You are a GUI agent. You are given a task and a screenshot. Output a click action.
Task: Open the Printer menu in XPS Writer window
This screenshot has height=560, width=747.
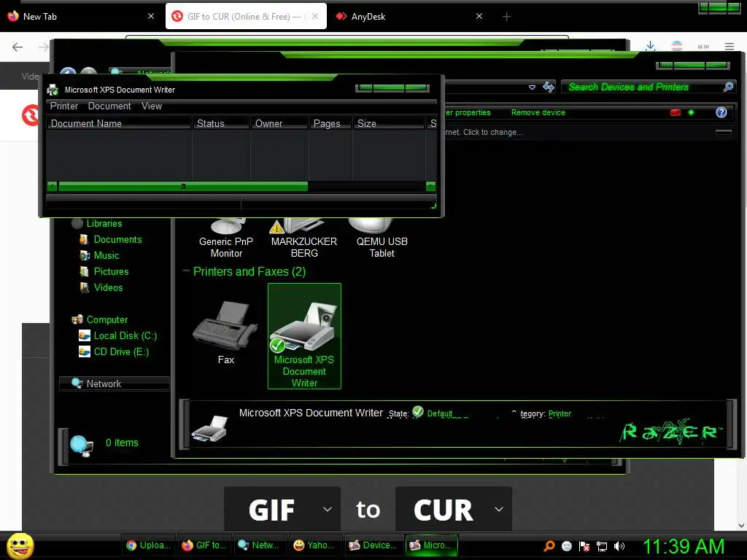tap(64, 106)
